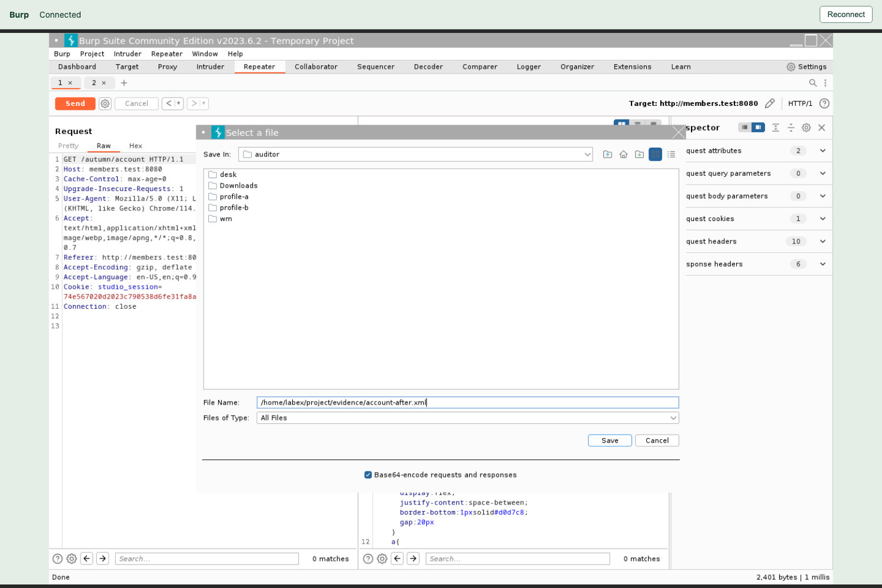Open request search help icon
Image resolution: width=882 pixels, height=588 pixels.
58,559
